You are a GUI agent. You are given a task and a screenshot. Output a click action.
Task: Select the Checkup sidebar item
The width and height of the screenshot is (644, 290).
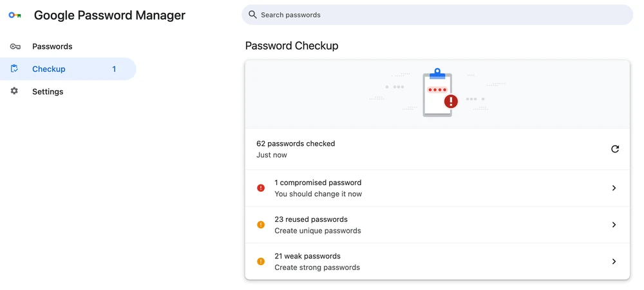[x=49, y=69]
